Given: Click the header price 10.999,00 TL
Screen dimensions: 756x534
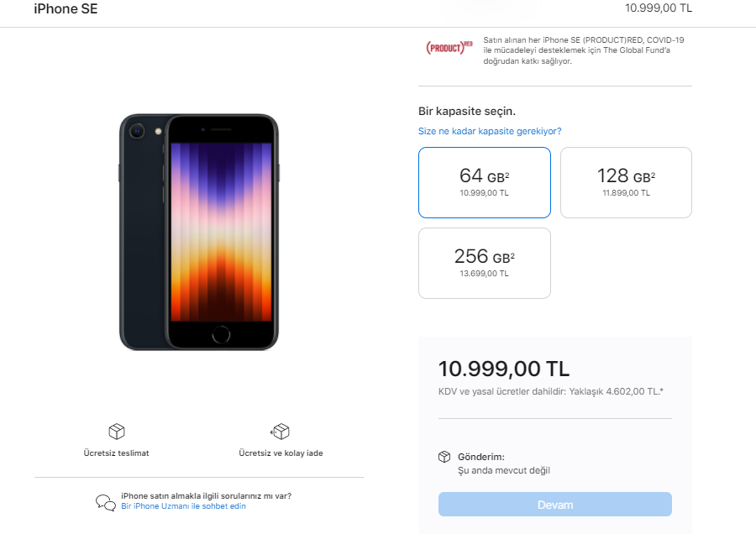Looking at the screenshot, I should click(659, 8).
